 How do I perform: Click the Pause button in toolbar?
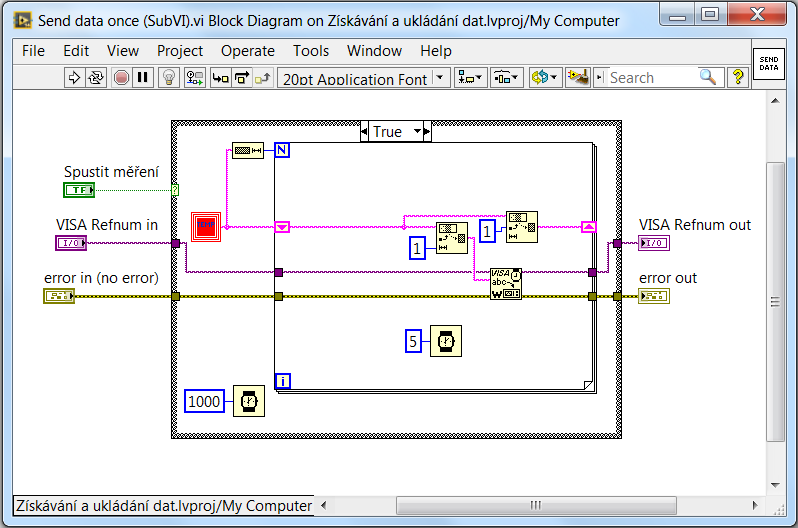click(143, 78)
